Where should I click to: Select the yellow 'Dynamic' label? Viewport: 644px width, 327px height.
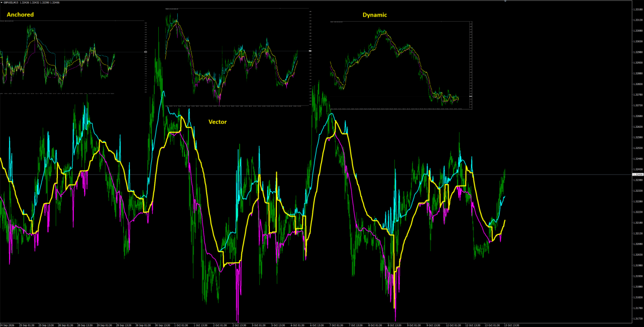(375, 15)
